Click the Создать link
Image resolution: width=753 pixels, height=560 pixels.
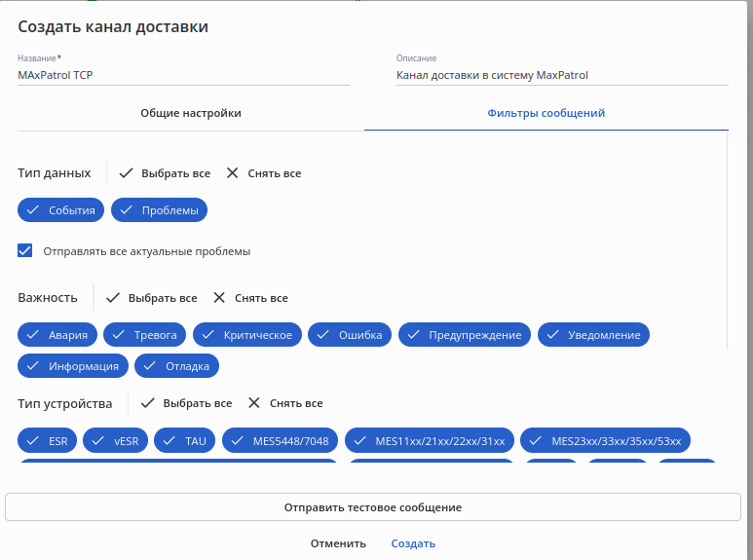tap(413, 543)
